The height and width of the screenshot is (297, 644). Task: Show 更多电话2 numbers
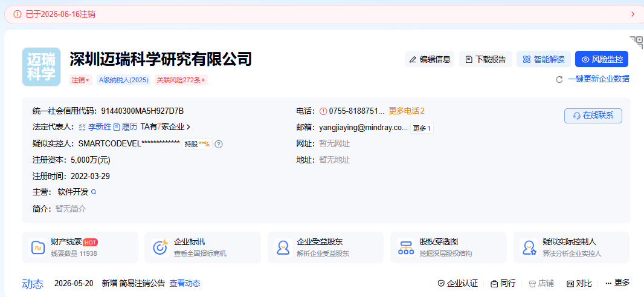406,111
